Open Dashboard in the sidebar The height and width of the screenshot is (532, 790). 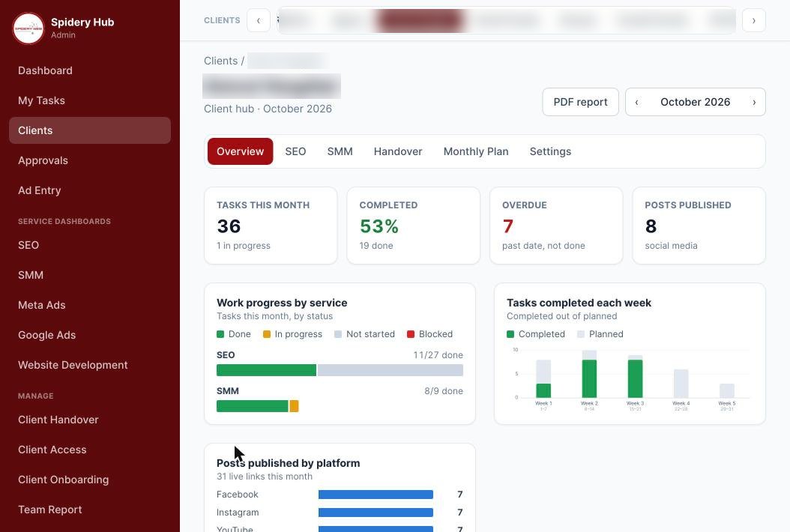pos(90,70)
